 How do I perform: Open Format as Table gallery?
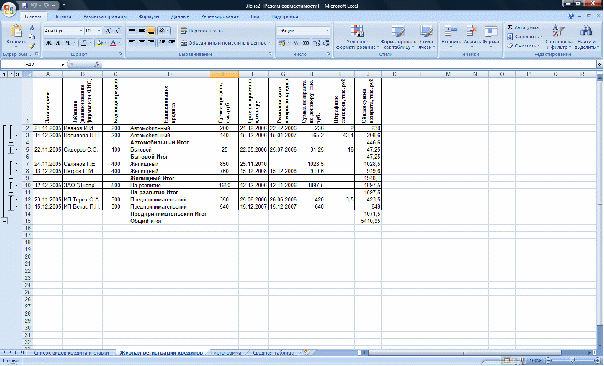[398, 37]
